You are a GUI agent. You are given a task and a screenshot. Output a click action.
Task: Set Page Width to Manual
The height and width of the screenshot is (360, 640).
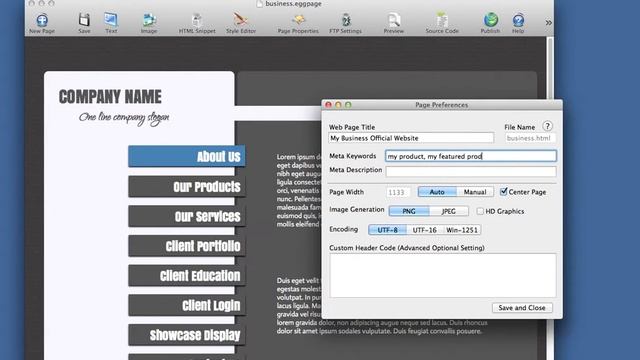(475, 192)
